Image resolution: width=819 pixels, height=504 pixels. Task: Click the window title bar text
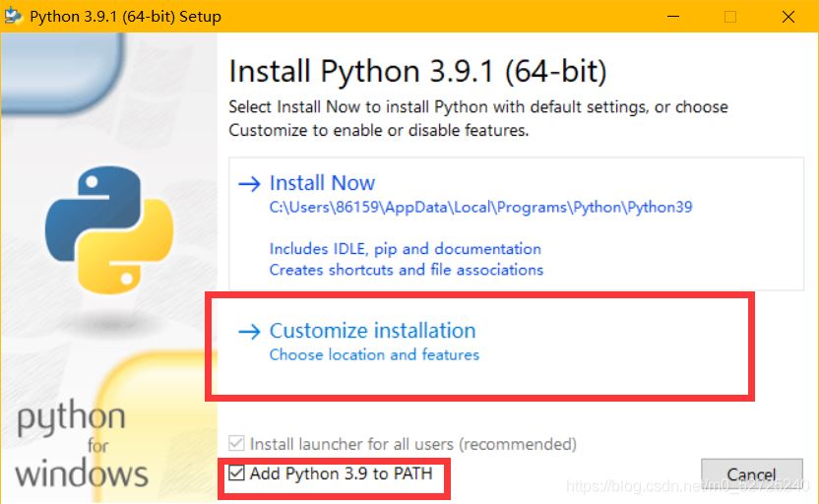125,16
